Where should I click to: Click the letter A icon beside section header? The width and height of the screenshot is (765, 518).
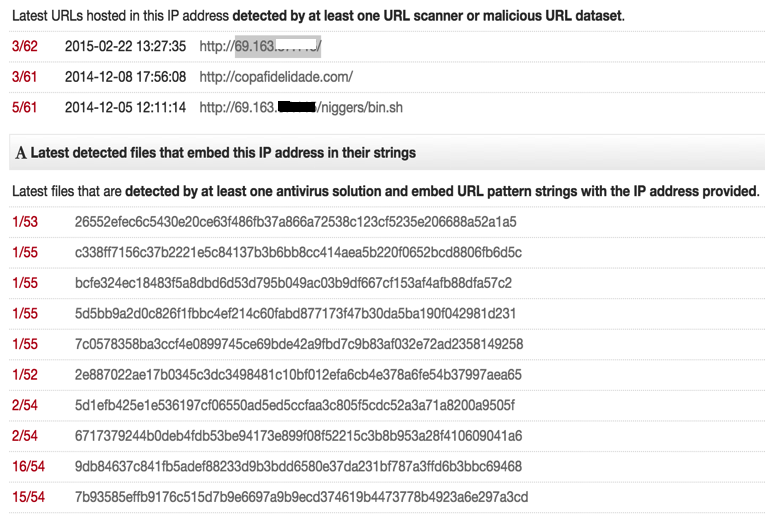[20, 153]
